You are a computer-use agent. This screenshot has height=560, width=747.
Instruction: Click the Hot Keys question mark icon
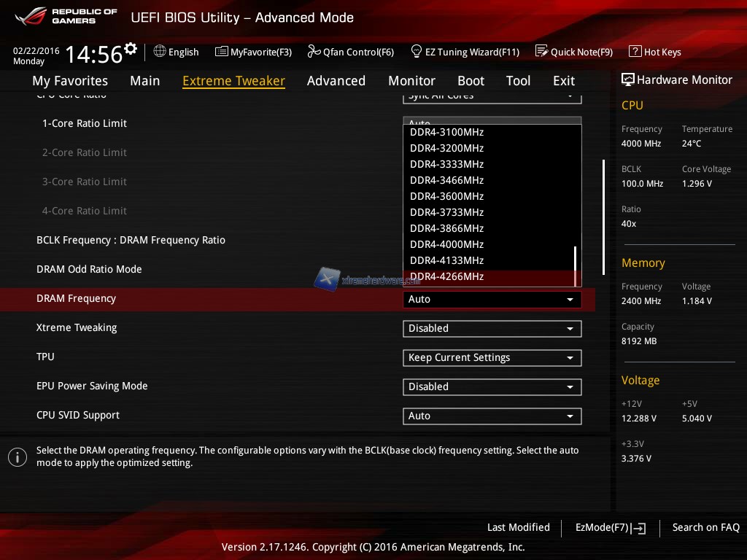pyautogui.click(x=635, y=52)
